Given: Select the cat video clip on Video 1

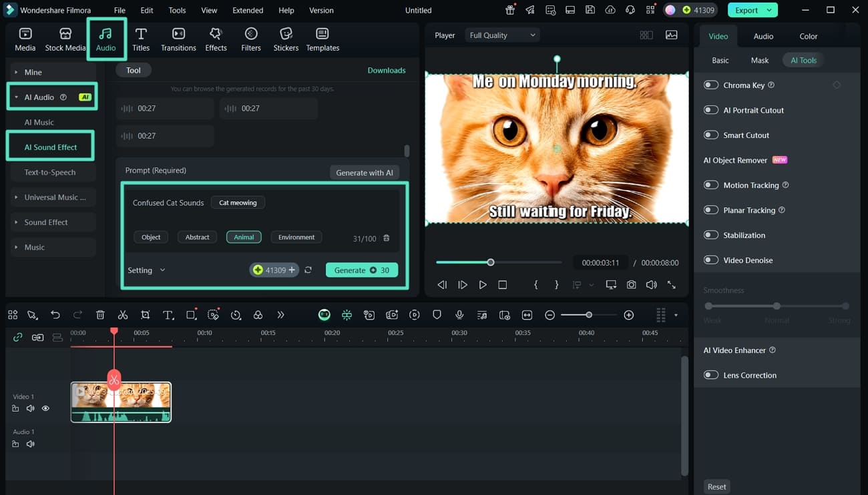Looking at the screenshot, I should point(121,402).
